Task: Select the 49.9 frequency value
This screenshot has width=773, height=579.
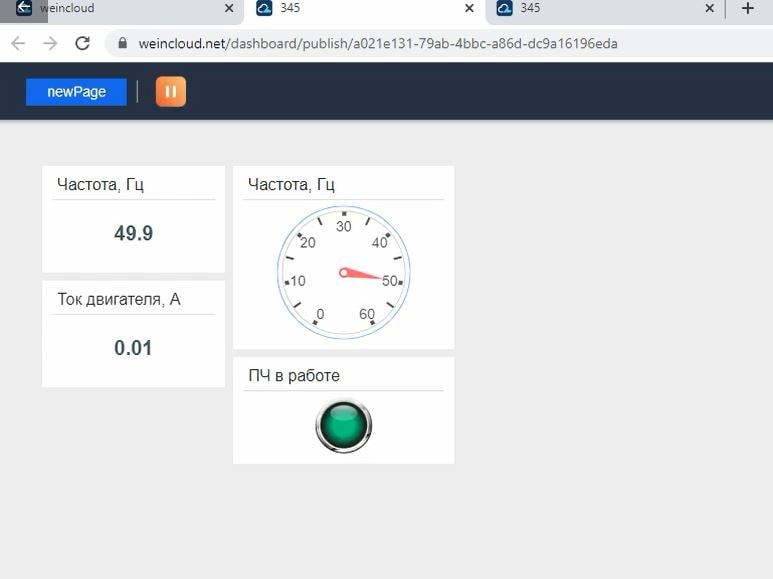Action: (x=133, y=234)
